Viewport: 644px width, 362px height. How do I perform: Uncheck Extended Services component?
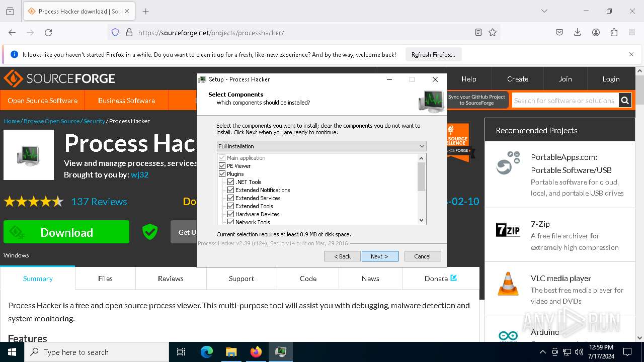click(231, 198)
